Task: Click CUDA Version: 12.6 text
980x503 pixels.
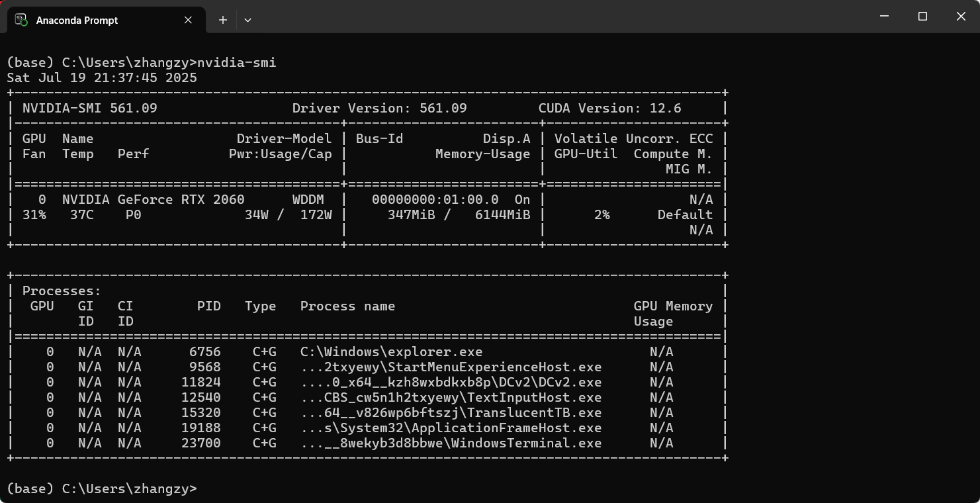Action: pos(610,108)
